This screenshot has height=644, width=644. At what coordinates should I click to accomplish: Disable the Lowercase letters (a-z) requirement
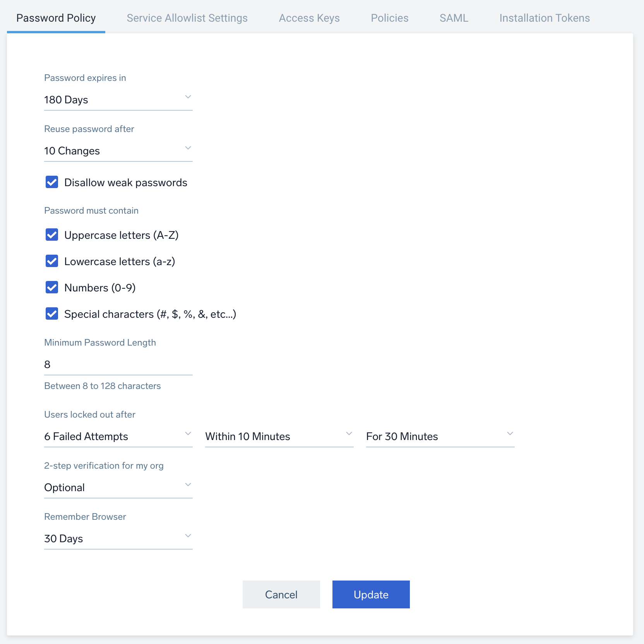coord(52,261)
